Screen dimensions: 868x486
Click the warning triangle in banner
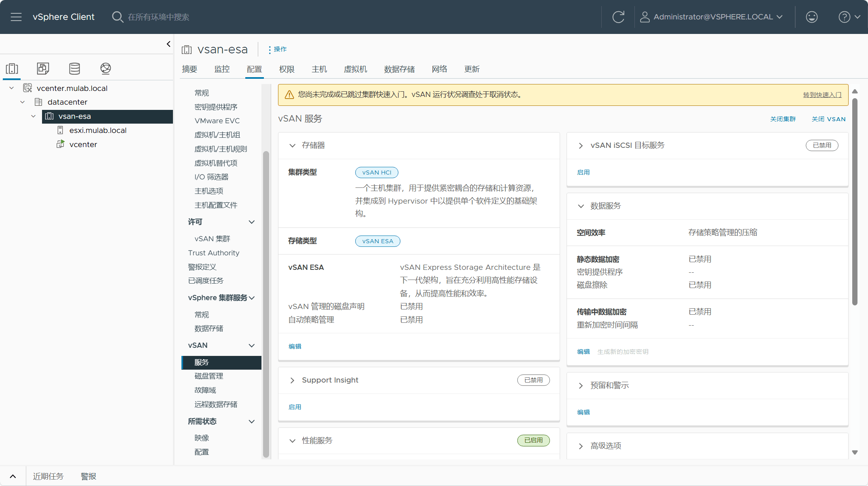(289, 95)
